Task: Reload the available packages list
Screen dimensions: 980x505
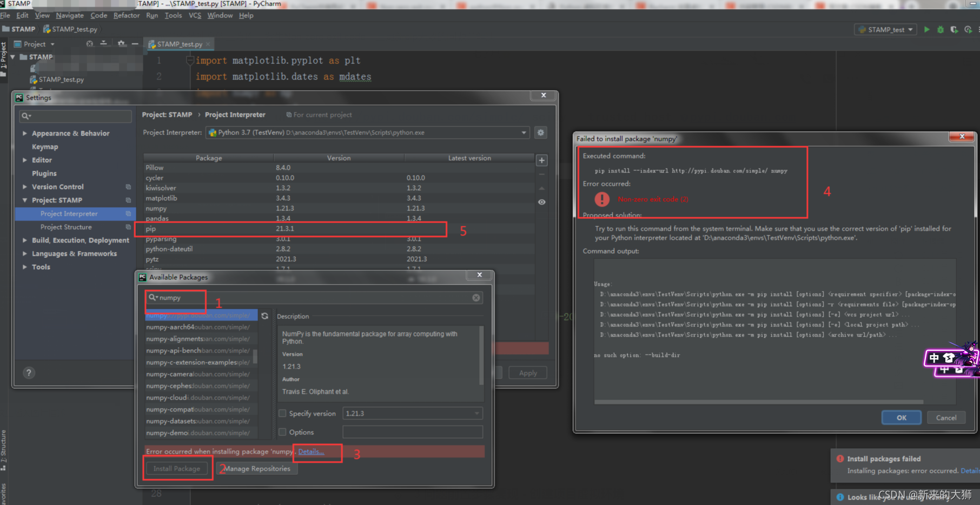Action: point(265,316)
